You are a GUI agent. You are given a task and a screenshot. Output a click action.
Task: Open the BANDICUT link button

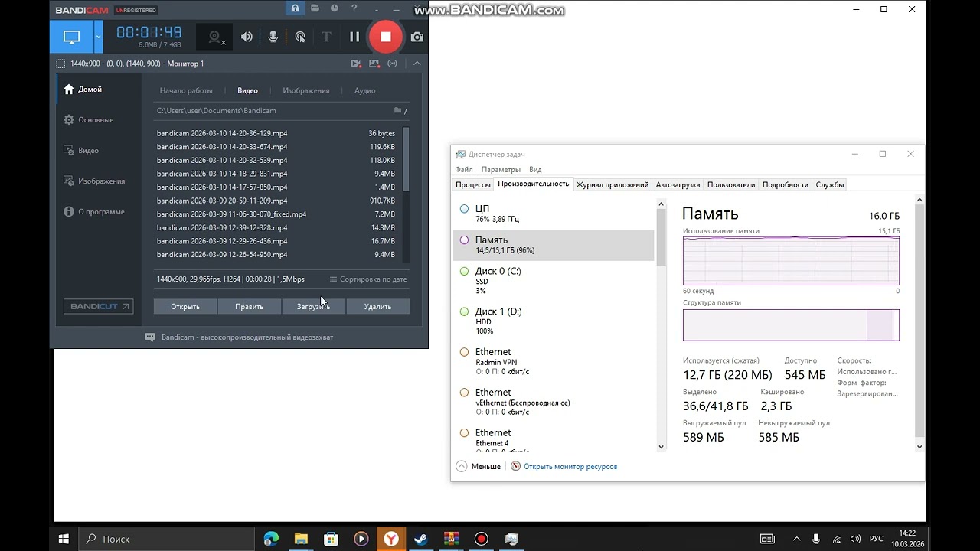click(x=98, y=306)
